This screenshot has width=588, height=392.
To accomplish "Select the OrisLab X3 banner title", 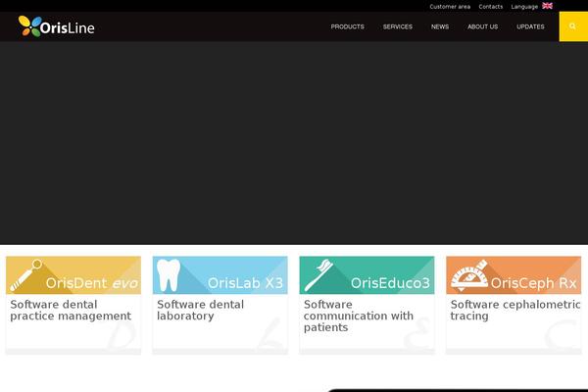I will (245, 283).
